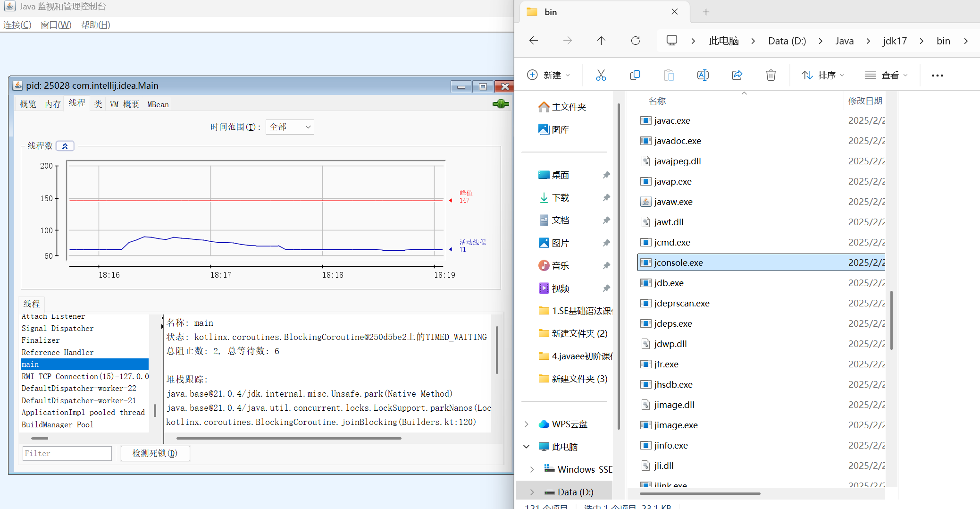The height and width of the screenshot is (509, 980).
Task: Focus the thread Filter input field
Action: tap(67, 453)
